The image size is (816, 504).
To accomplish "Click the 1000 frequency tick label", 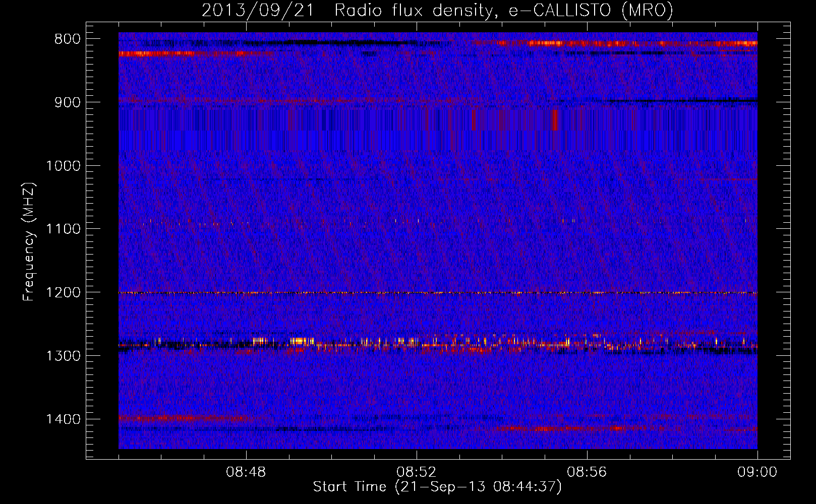I will click(x=63, y=166).
